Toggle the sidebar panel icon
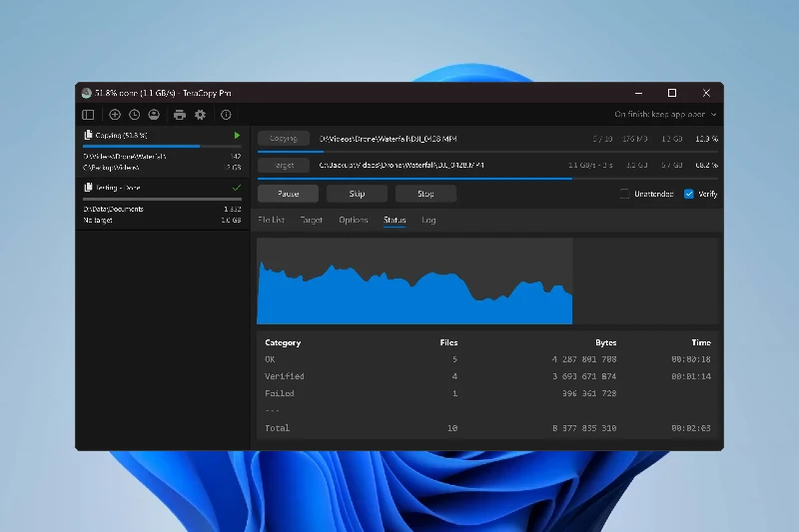799x532 pixels. coord(88,115)
